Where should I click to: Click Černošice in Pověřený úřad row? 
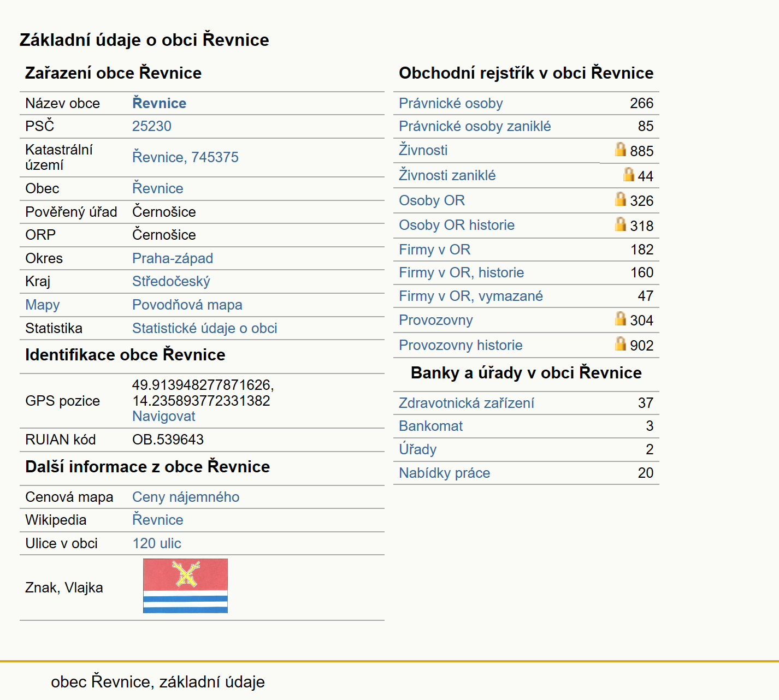point(164,212)
